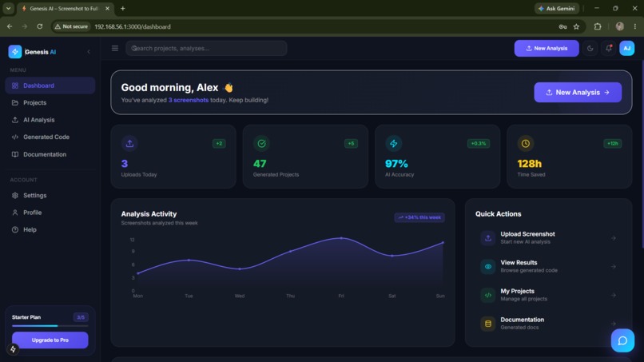Collapse the sidebar with the chevron
This screenshot has height=362, width=644.
pyautogui.click(x=89, y=52)
